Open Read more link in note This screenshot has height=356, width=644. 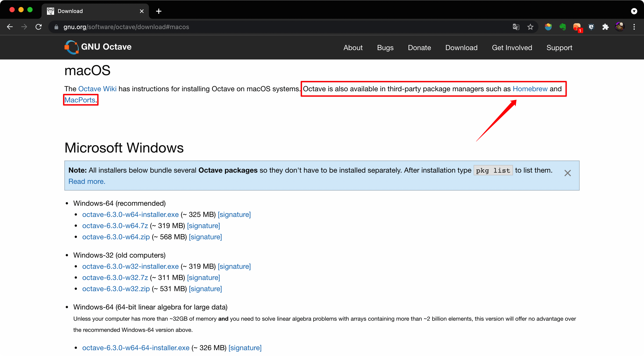tap(87, 181)
